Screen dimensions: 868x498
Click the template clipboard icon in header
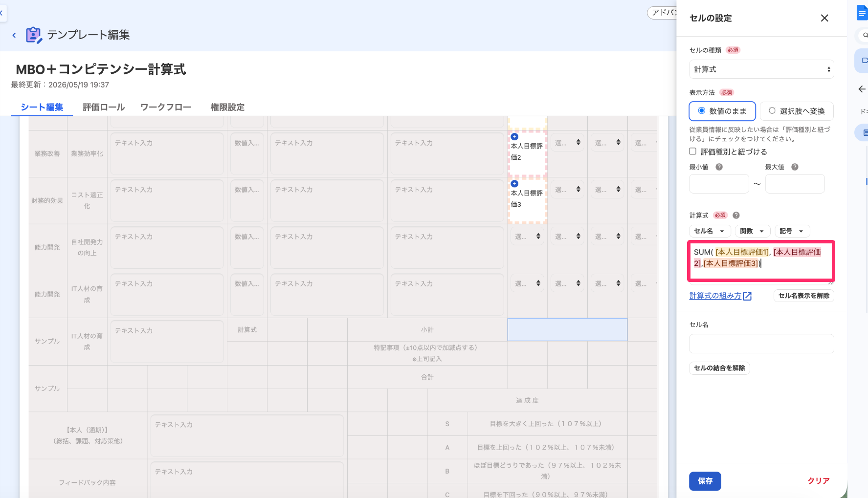tap(34, 35)
